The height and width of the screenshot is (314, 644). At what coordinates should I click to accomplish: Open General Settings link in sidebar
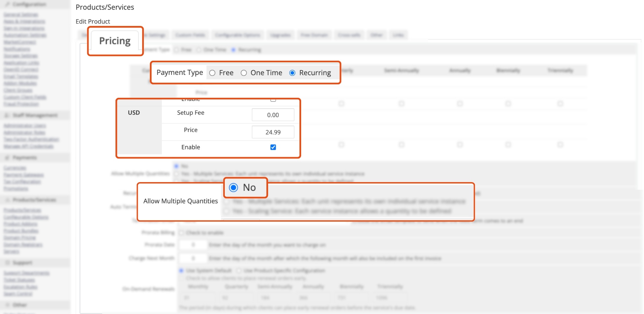coord(21,15)
